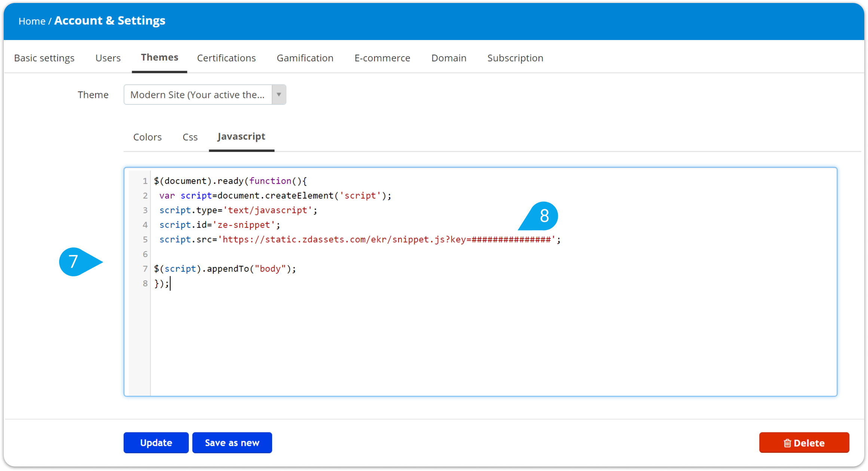
Task: Follow the Home breadcrumb link
Action: (x=32, y=21)
